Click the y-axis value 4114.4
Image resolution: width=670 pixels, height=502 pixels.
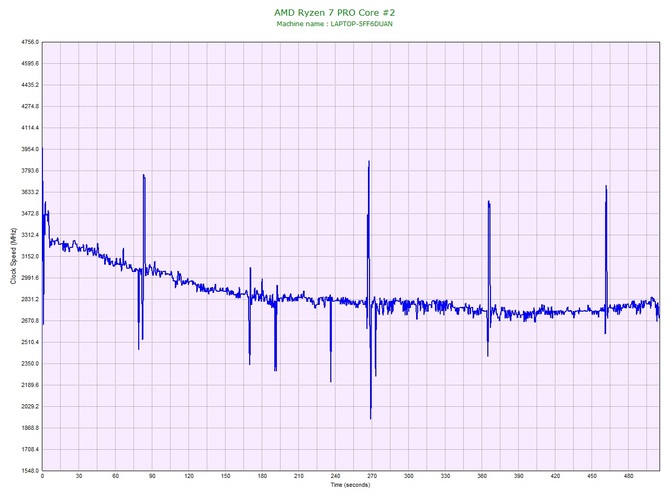pyautogui.click(x=30, y=128)
